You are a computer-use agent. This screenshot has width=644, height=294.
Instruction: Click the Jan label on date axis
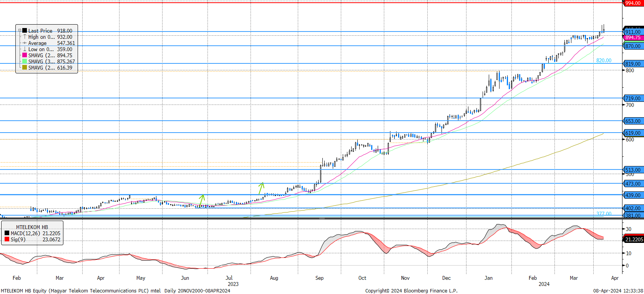point(488,278)
